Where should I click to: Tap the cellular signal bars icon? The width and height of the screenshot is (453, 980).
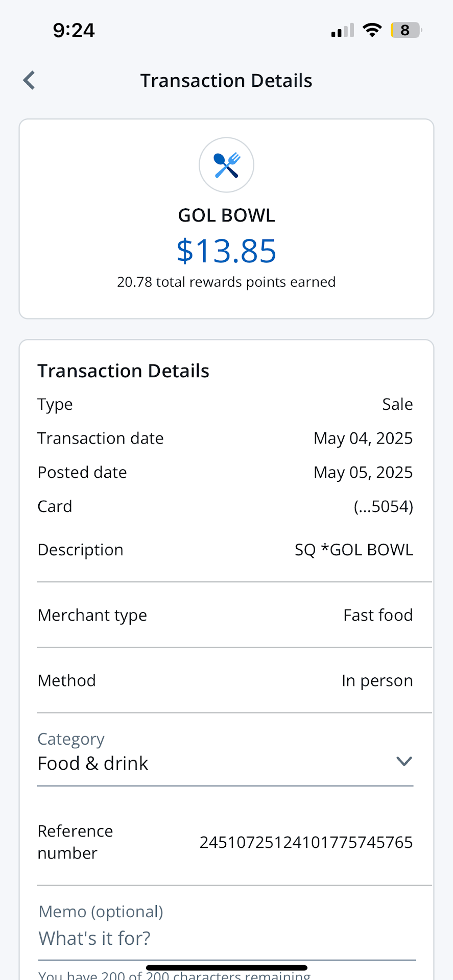342,31
